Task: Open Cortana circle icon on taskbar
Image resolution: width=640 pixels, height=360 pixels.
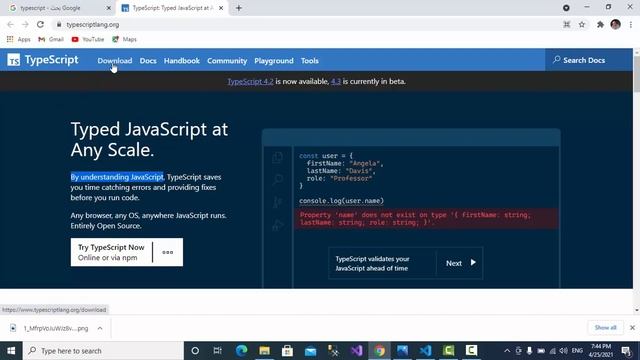Action: click(195, 351)
